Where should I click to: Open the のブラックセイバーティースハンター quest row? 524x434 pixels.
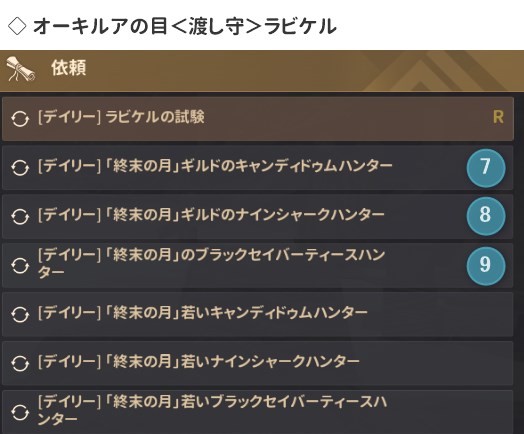click(258, 266)
